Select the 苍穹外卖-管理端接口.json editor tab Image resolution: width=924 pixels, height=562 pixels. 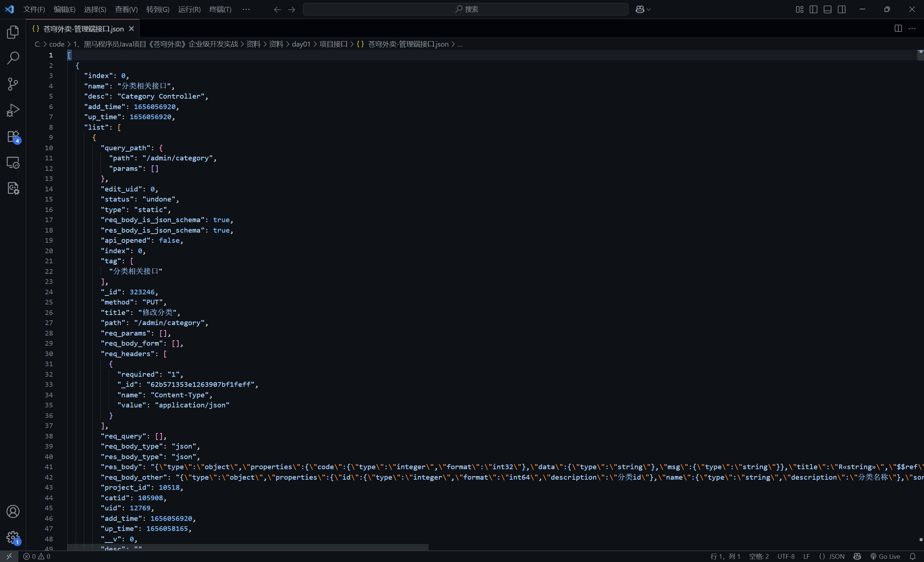[x=83, y=29]
